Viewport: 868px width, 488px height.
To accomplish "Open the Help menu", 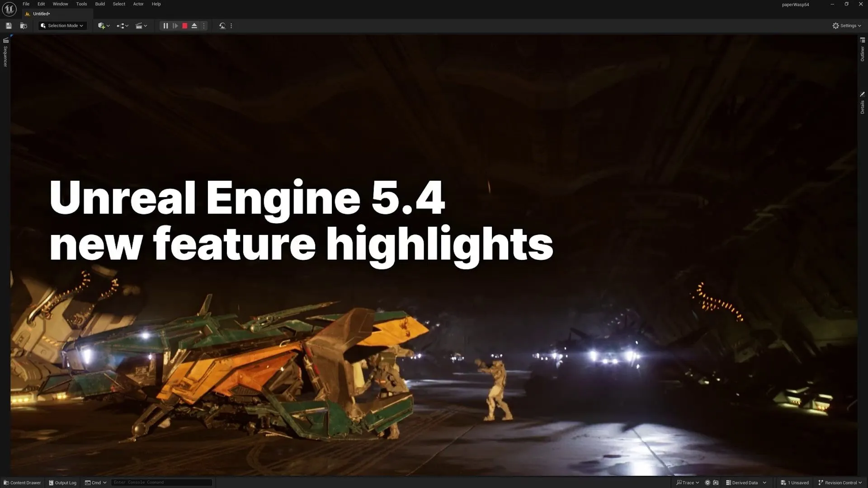I will click(x=156, y=4).
